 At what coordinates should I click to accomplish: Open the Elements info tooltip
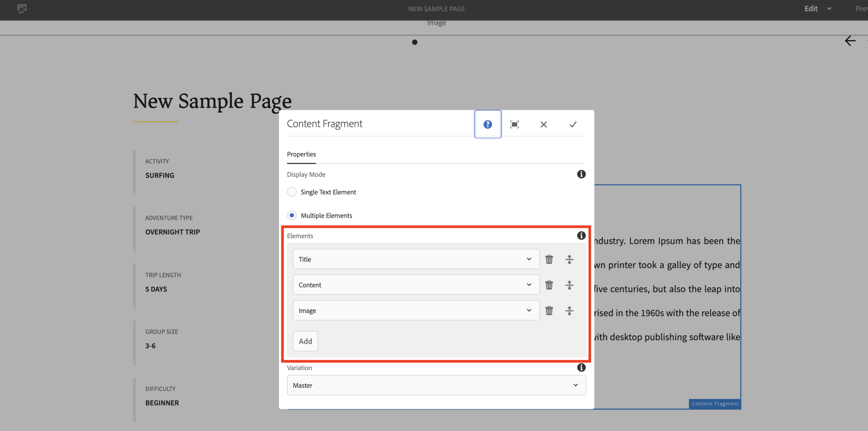point(581,235)
